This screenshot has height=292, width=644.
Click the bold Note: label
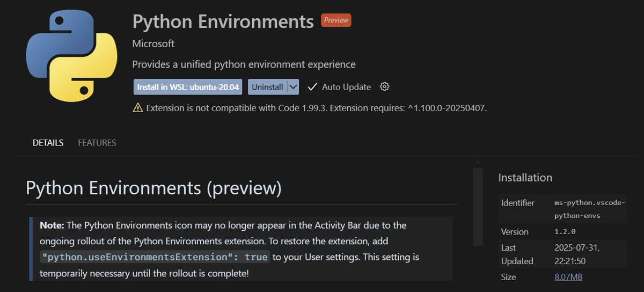point(52,225)
